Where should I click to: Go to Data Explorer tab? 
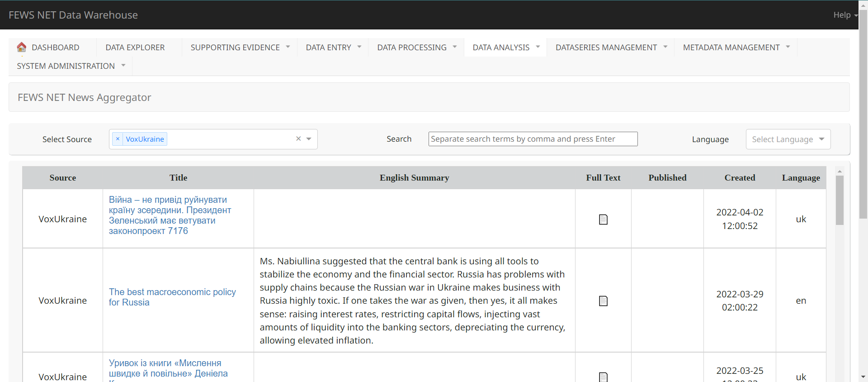tap(135, 48)
